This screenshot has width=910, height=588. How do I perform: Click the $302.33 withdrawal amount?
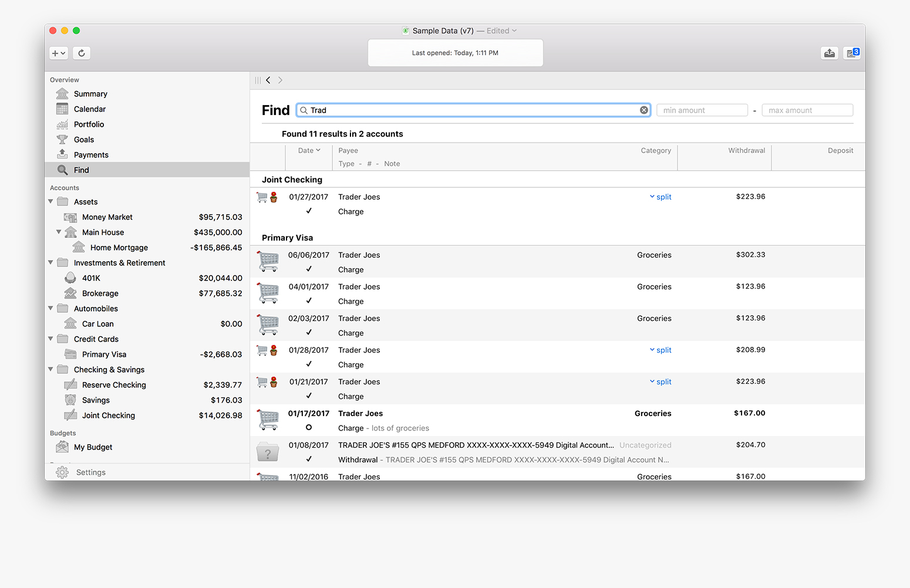751,255
